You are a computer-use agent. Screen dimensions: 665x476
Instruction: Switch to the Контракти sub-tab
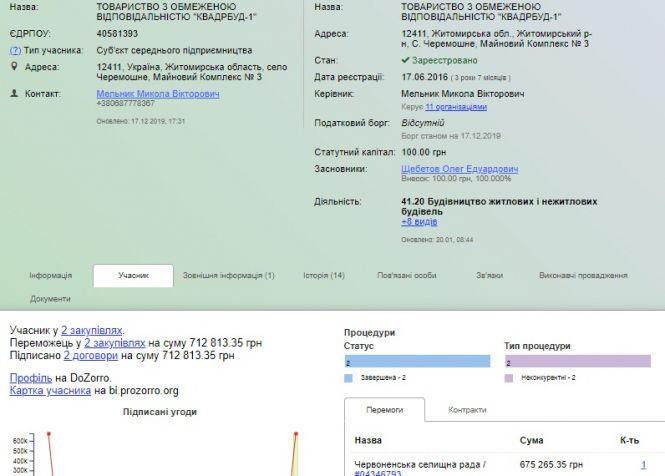click(x=466, y=410)
